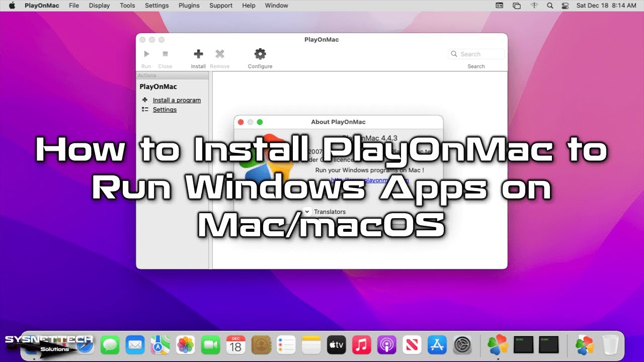
Task: Open the Support menu
Action: point(221,6)
